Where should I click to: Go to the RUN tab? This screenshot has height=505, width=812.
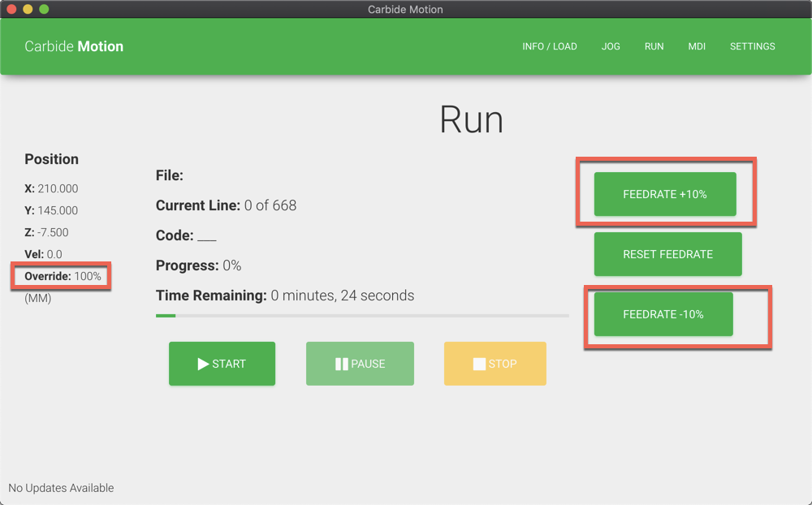[x=654, y=46]
